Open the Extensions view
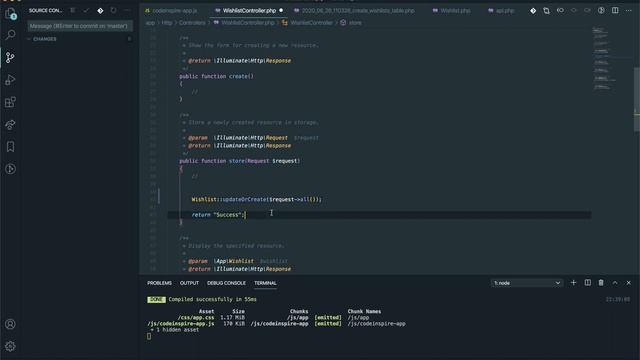The image size is (640, 360). click(10, 102)
